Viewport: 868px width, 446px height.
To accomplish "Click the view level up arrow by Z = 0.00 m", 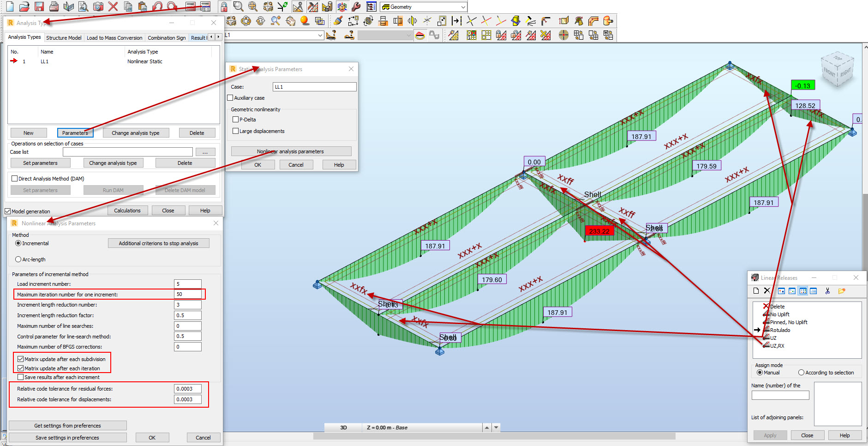I will [487, 428].
